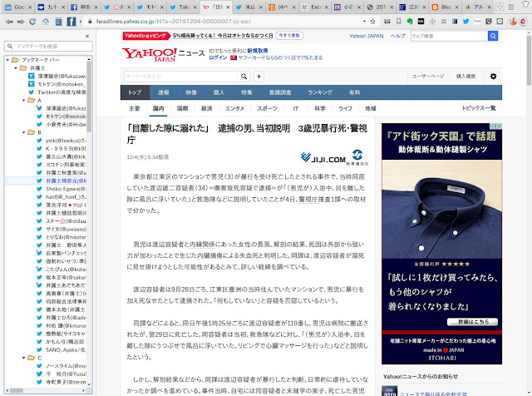Click the Yahoo! JAPAN header link

point(367,36)
